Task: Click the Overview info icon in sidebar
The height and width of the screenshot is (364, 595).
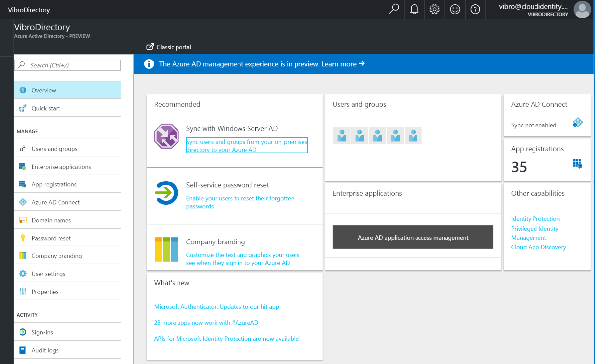Action: coord(22,90)
